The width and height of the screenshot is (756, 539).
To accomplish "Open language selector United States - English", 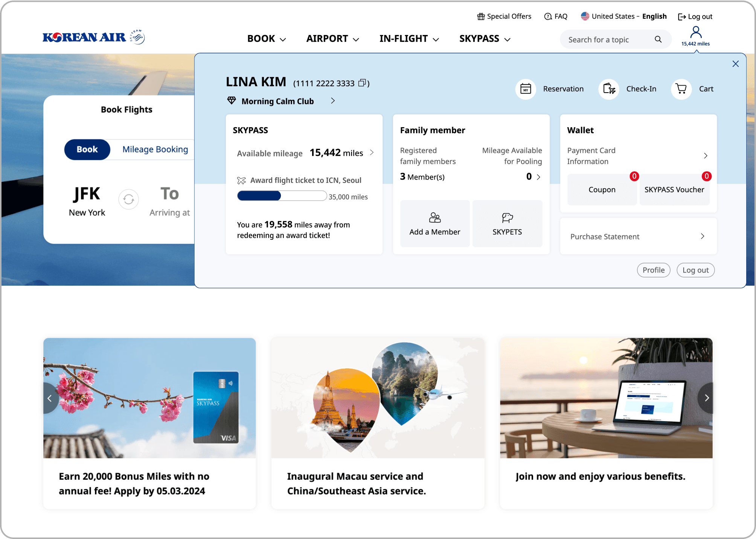I will 624,16.
